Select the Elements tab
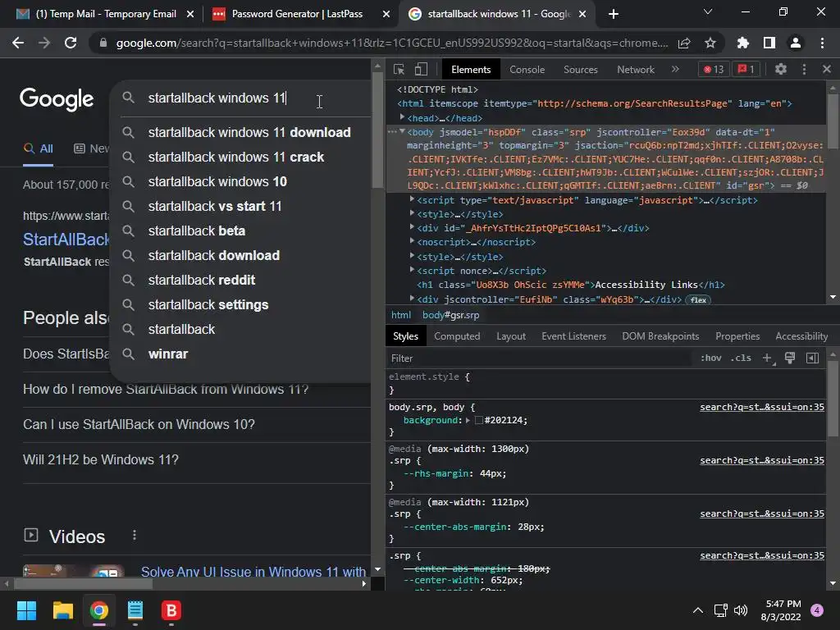This screenshot has width=840, height=630. tap(470, 70)
